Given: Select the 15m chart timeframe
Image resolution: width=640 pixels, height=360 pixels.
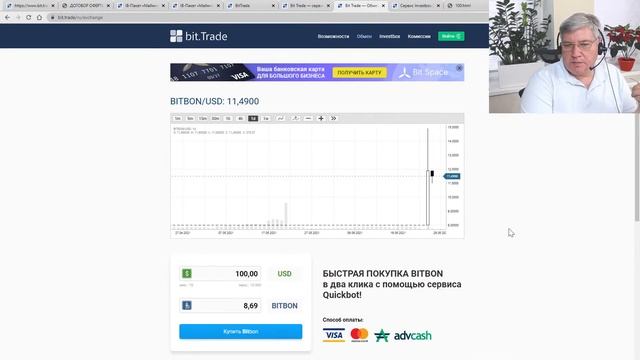Looking at the screenshot, I should [x=203, y=118].
